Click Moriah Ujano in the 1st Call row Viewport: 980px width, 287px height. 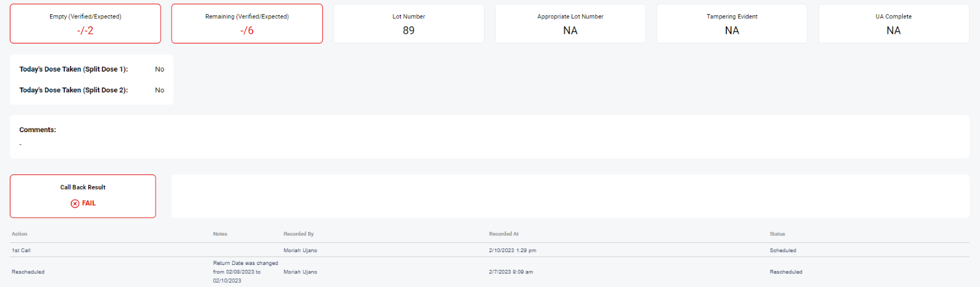(300, 250)
